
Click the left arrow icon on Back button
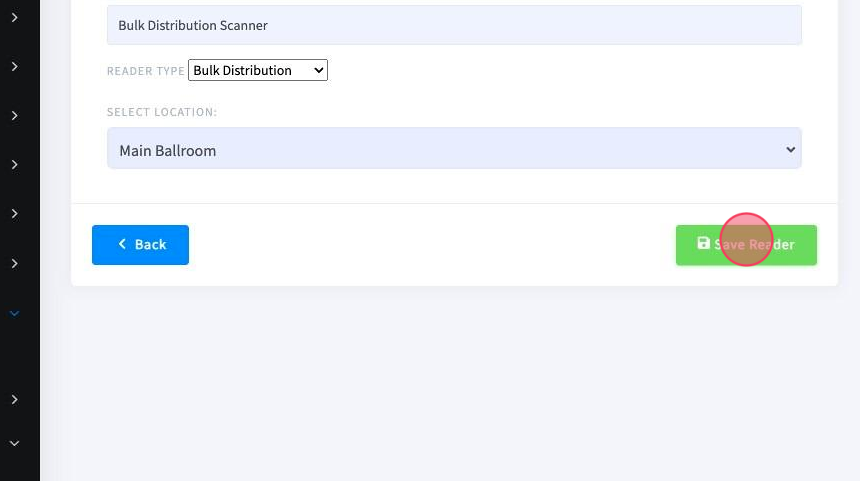tap(122, 244)
